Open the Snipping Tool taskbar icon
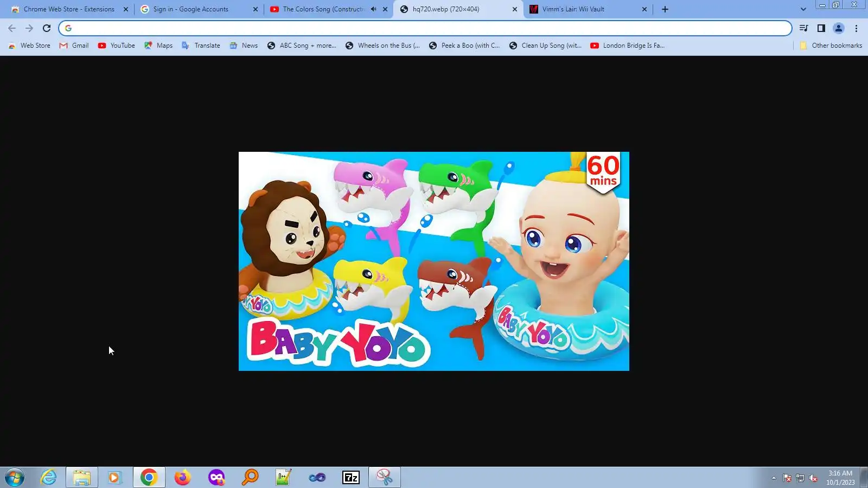 point(385,477)
